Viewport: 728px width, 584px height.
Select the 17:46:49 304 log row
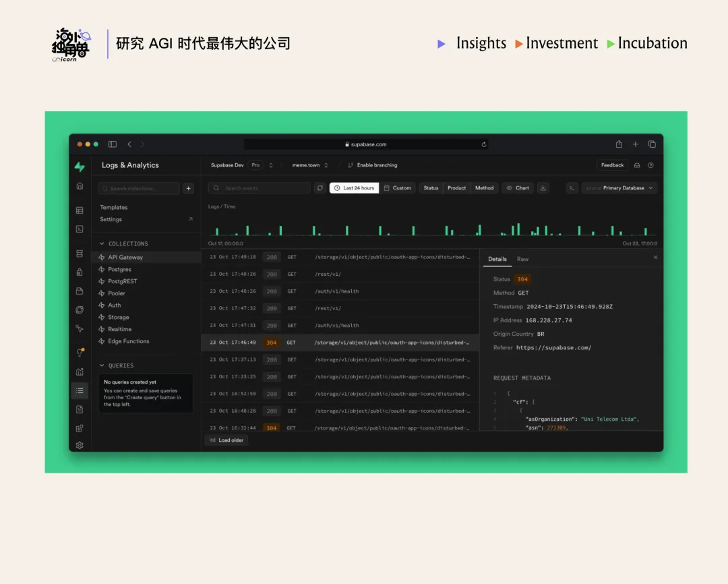pyautogui.click(x=340, y=343)
